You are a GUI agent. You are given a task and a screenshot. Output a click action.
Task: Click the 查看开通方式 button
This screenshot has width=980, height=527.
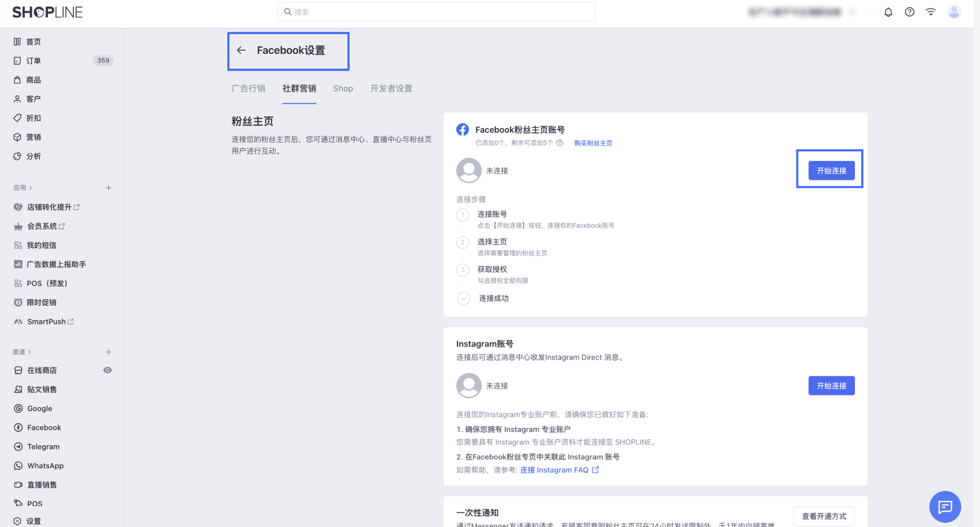point(824,516)
